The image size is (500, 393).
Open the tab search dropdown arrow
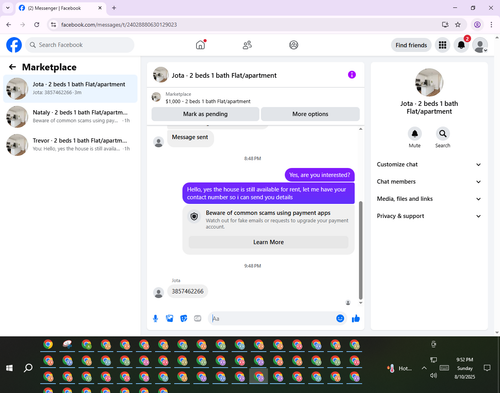coord(8,8)
